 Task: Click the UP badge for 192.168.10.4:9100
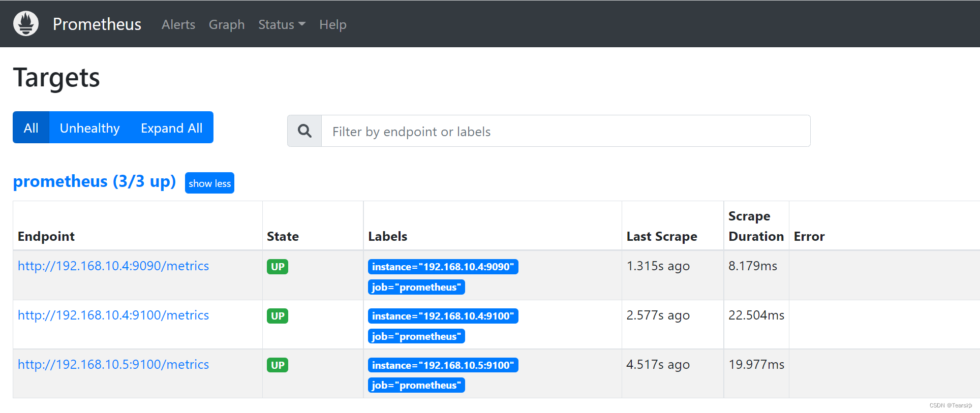[x=278, y=316]
